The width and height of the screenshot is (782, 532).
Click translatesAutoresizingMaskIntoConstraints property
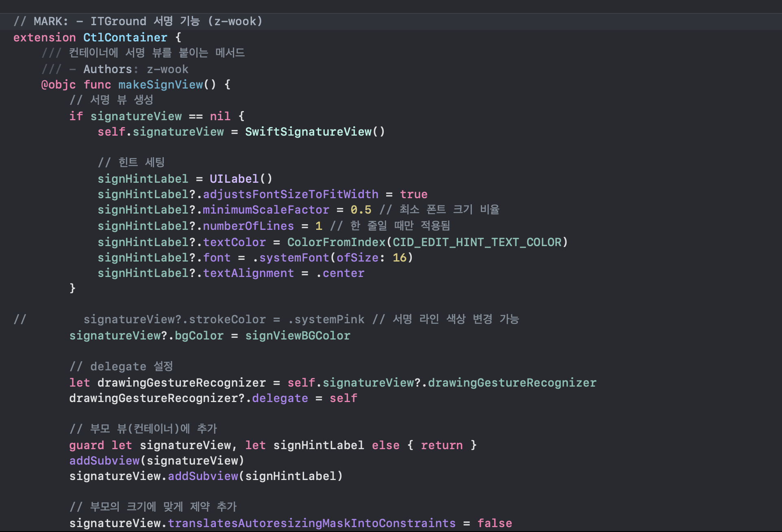(312, 523)
